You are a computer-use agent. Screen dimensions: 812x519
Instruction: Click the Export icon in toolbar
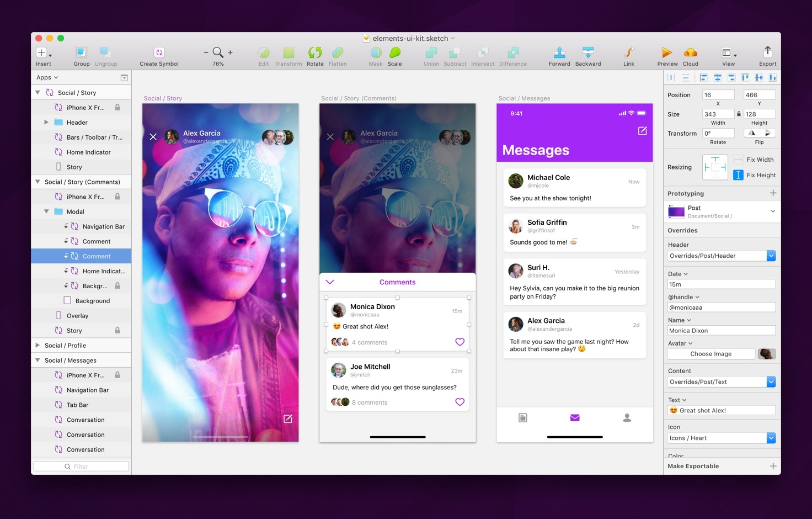[767, 52]
